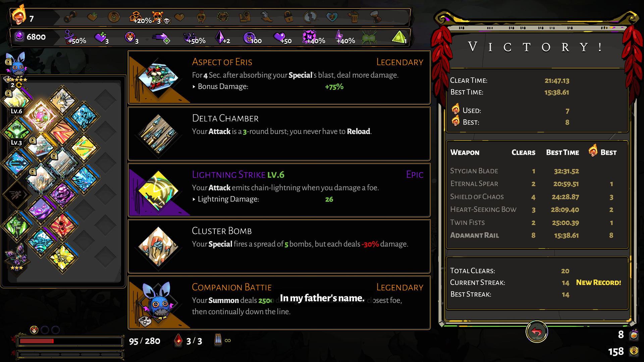Select the Cluster Bomb upgrade entry

pyautogui.click(x=279, y=246)
